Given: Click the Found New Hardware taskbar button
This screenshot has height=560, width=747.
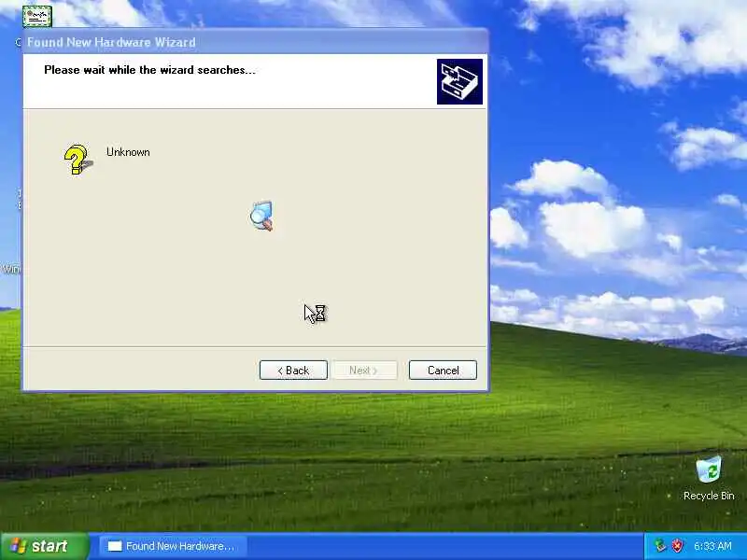Looking at the screenshot, I should [x=174, y=546].
